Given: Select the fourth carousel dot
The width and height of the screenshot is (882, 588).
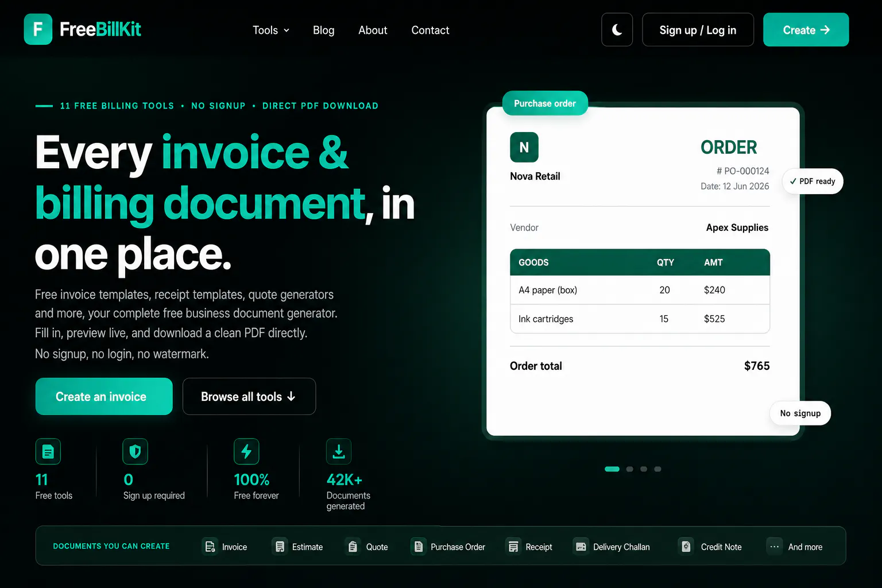Looking at the screenshot, I should coord(657,469).
